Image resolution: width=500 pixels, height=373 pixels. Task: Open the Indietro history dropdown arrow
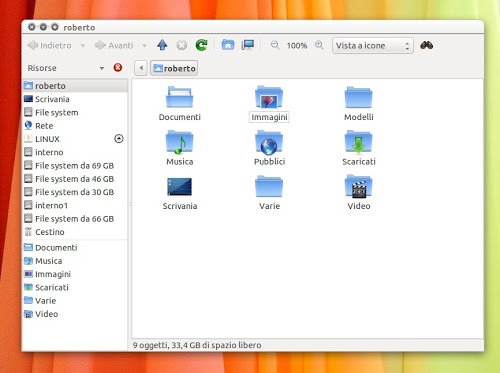83,45
